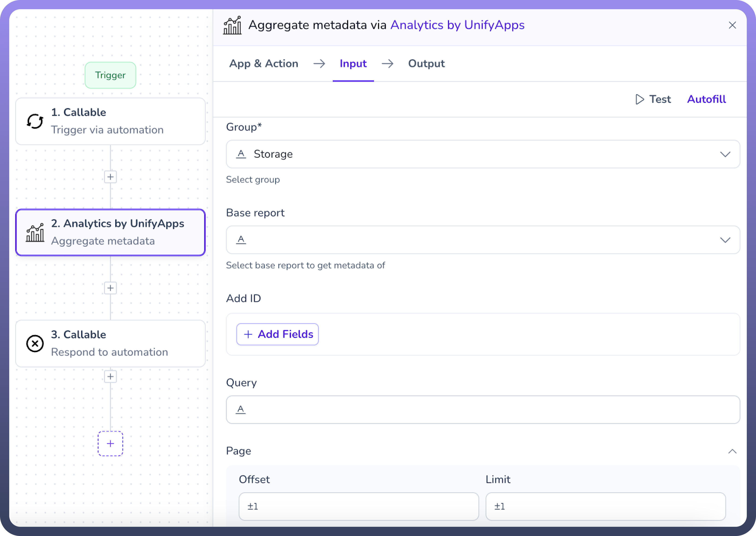The height and width of the screenshot is (536, 756).
Task: Click the Analytics chart icon in step 2
Action: pos(35,232)
